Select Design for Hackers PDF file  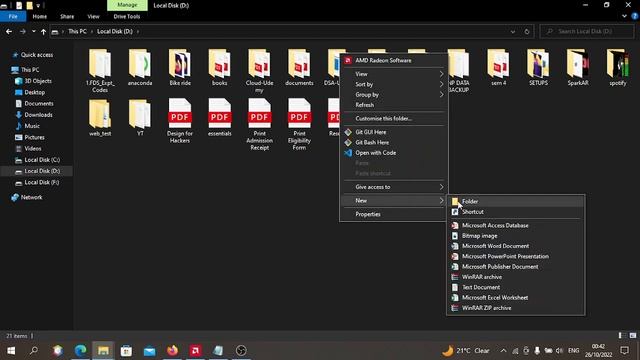point(180,121)
